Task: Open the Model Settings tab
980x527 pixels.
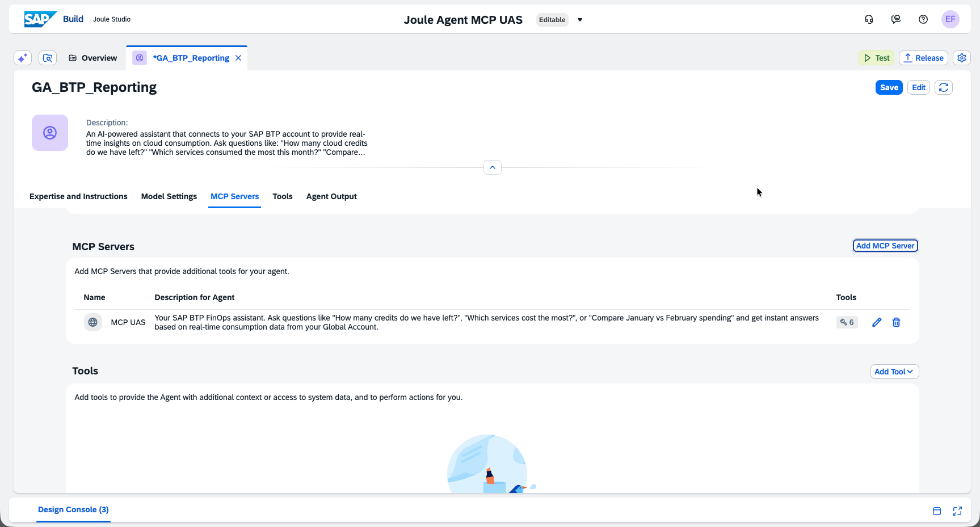Action: (x=169, y=196)
